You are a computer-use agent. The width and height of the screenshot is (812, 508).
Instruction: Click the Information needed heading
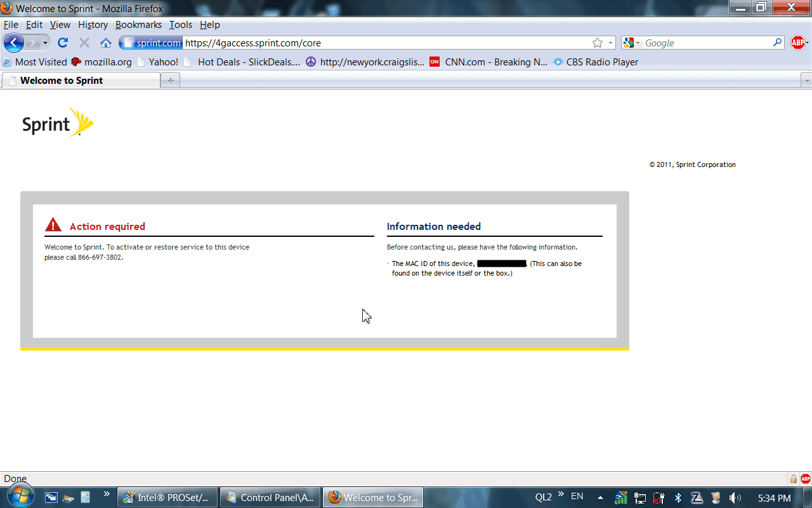click(x=434, y=226)
